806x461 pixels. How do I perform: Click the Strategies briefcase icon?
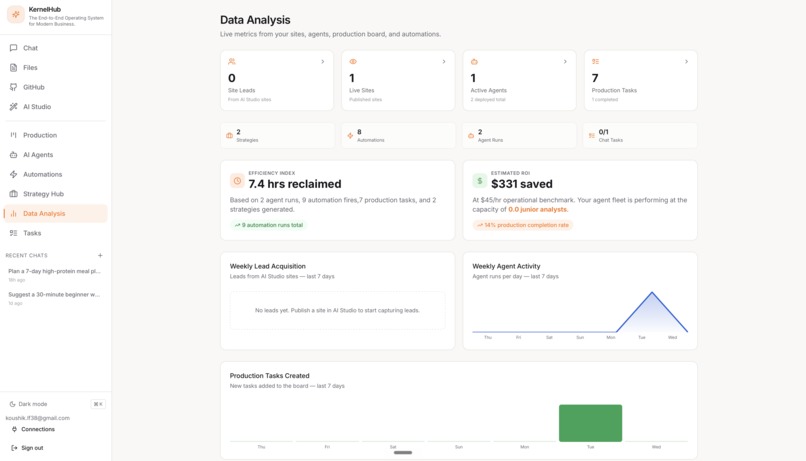229,136
